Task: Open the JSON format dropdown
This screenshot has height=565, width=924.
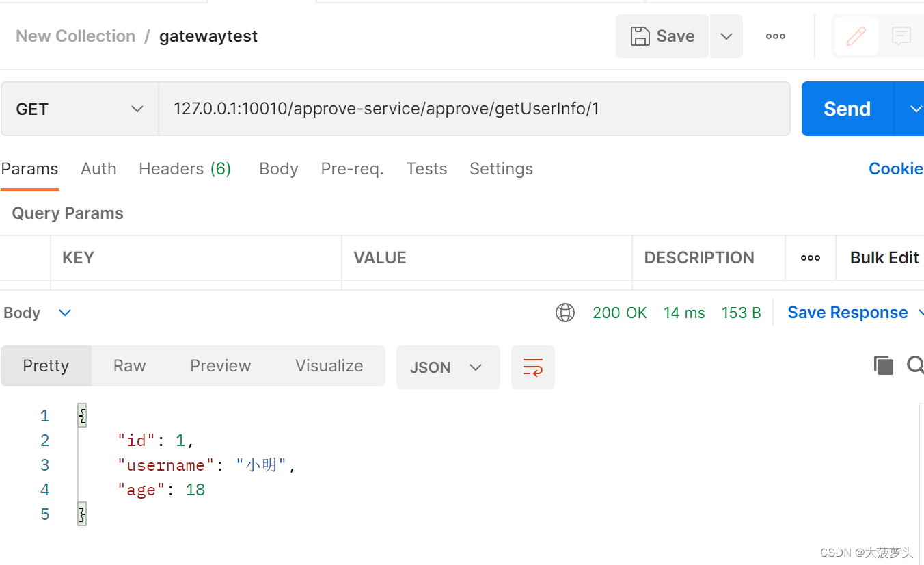Action: coord(448,367)
